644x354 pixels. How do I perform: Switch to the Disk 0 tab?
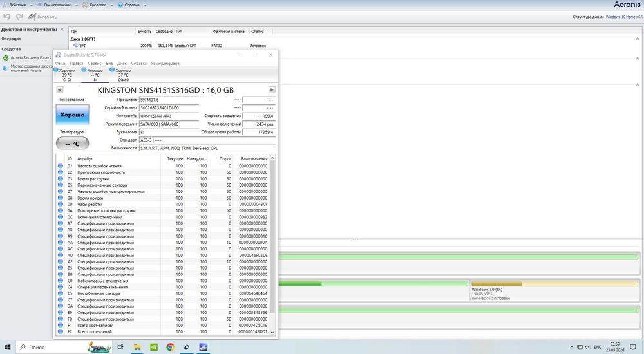pyautogui.click(x=123, y=75)
